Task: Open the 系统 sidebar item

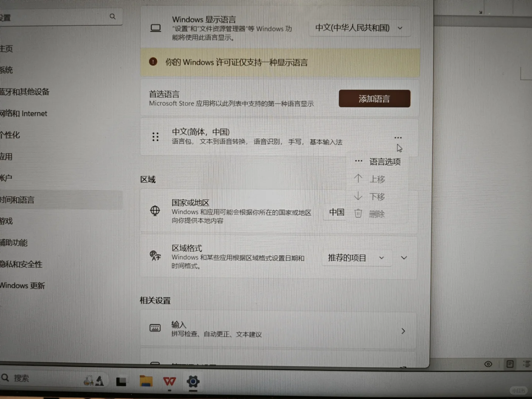Action: click(6, 70)
